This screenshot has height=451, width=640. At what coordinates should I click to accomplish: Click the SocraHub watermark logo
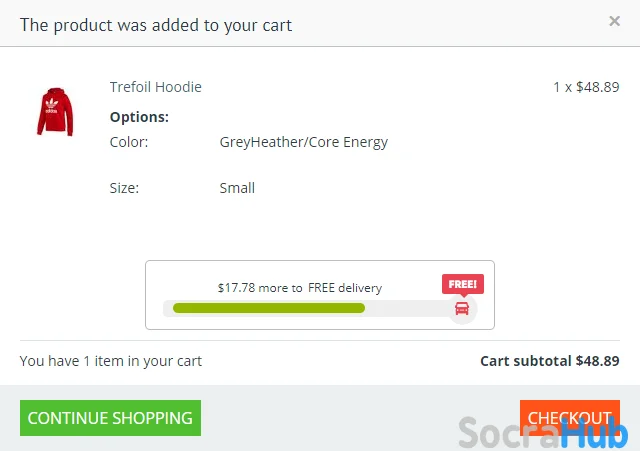point(543,435)
